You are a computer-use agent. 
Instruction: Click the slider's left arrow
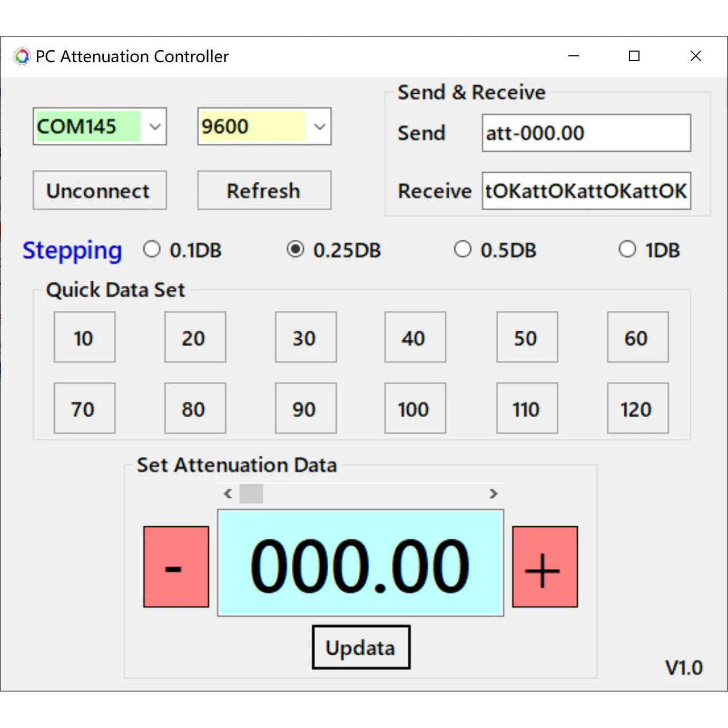point(228,494)
